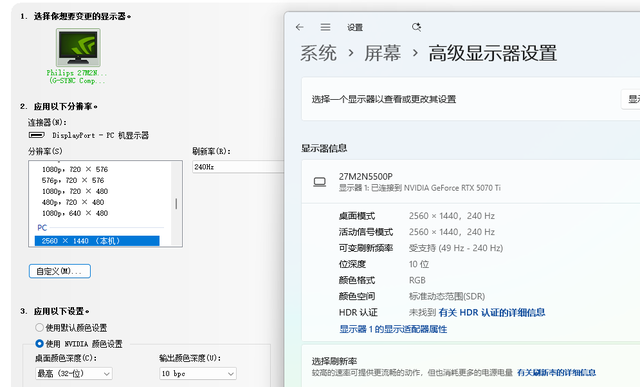Click 标准动态范围(SDR) color space value

[x=447, y=296]
